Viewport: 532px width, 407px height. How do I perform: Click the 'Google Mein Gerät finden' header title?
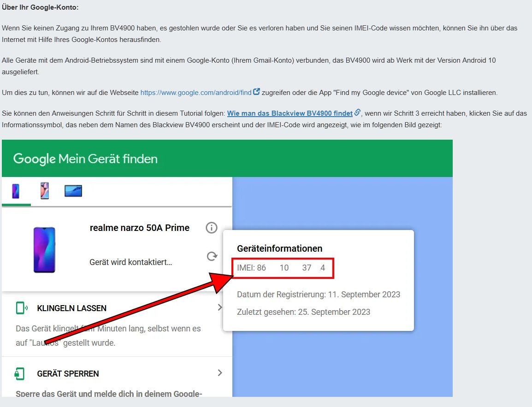(x=85, y=159)
